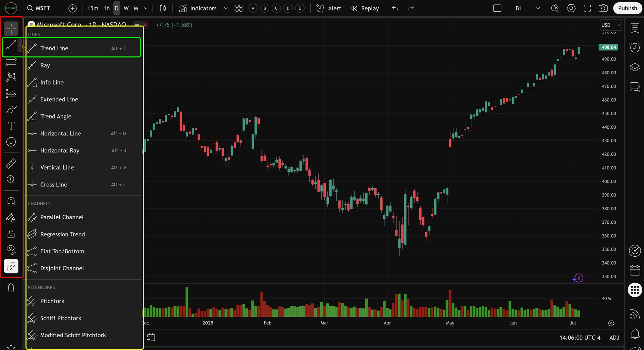Choose Parallel Channel from the menu
This screenshot has width=644, height=350.
83,217
